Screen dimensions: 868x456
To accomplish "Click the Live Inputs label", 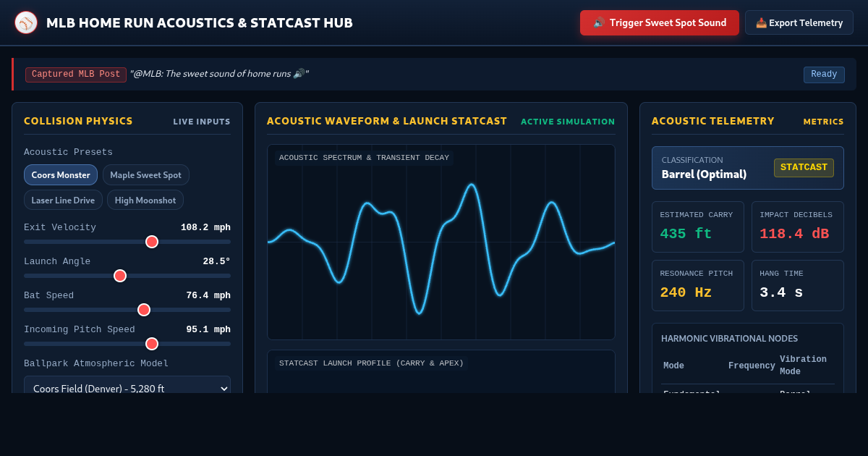I will tap(202, 122).
